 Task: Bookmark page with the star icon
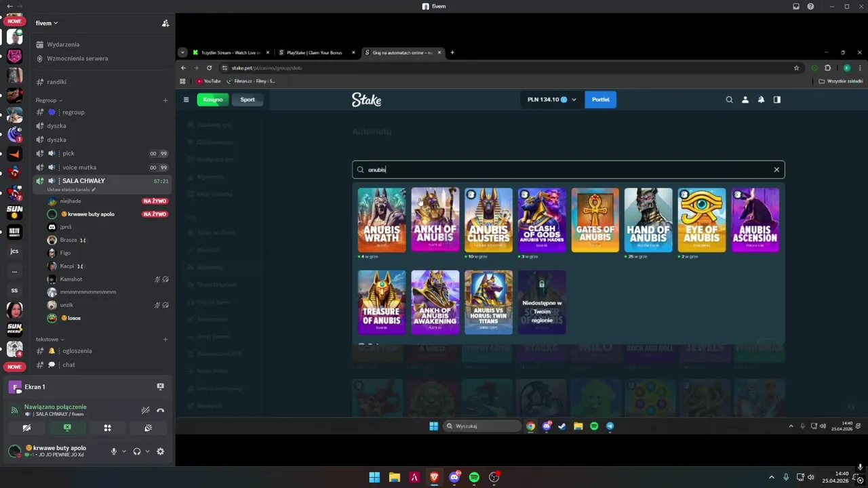(x=796, y=68)
